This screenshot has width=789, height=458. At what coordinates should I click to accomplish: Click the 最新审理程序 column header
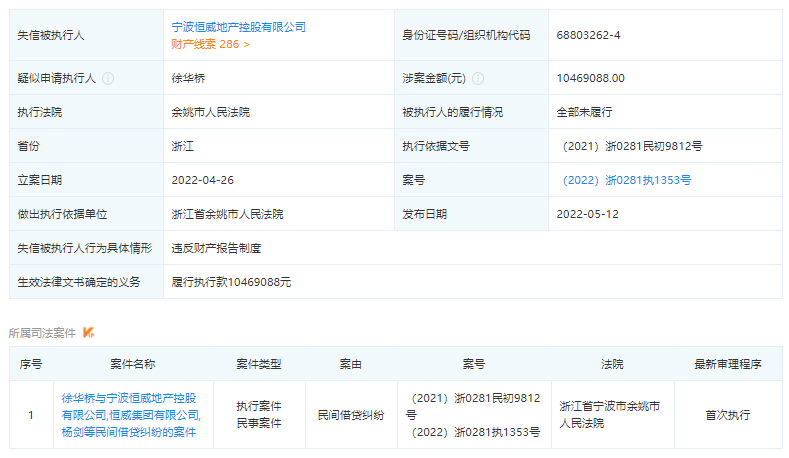click(728, 364)
